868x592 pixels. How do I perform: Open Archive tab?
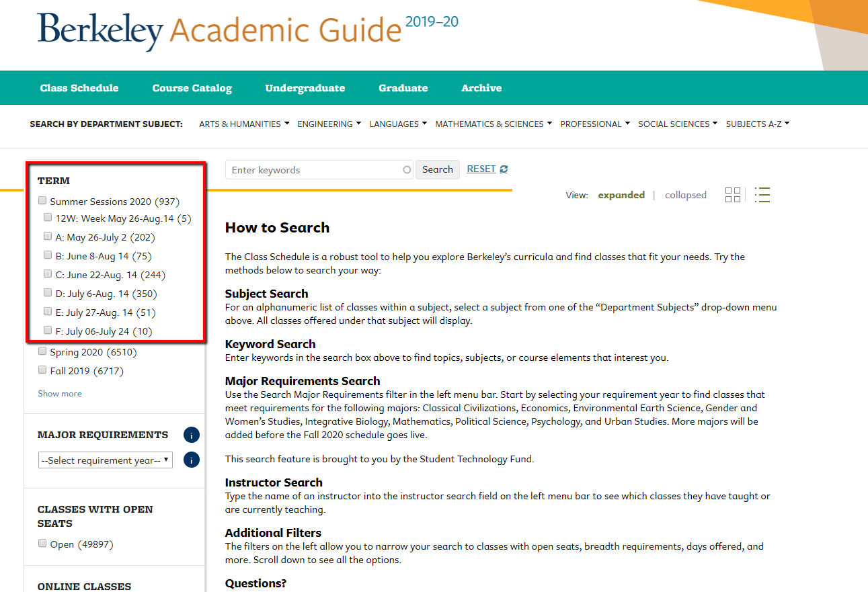[x=481, y=88]
